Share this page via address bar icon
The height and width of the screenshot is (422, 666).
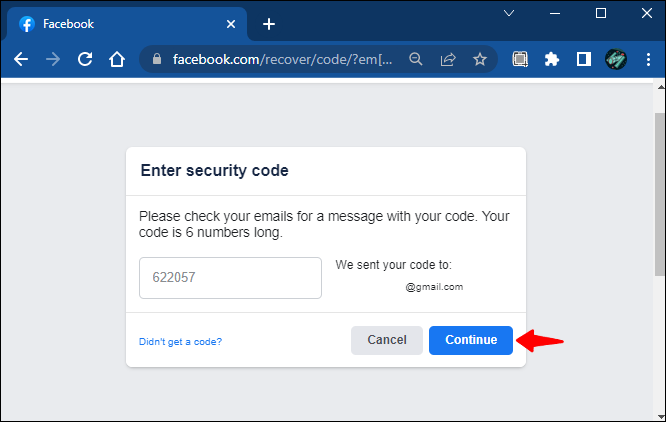pos(448,59)
